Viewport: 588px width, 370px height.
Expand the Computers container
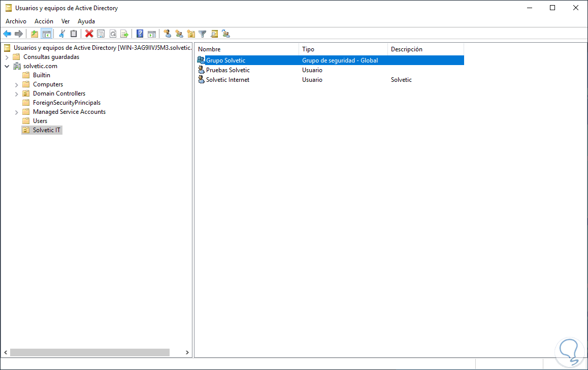point(16,85)
